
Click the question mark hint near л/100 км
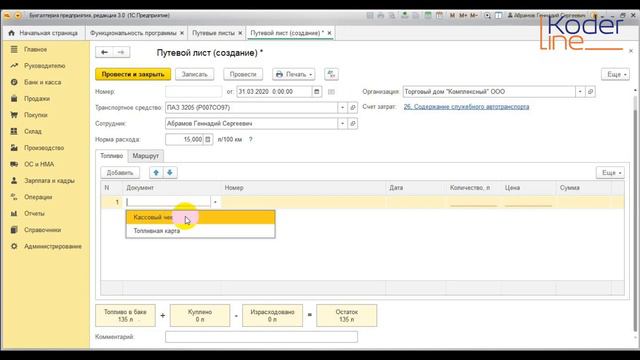(x=251, y=140)
